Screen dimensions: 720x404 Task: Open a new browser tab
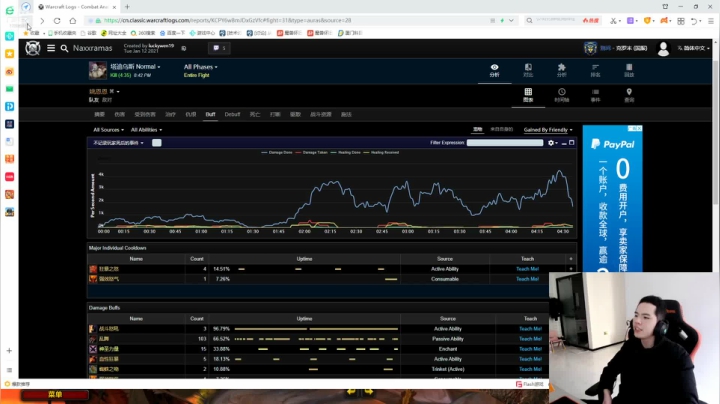click(x=127, y=7)
